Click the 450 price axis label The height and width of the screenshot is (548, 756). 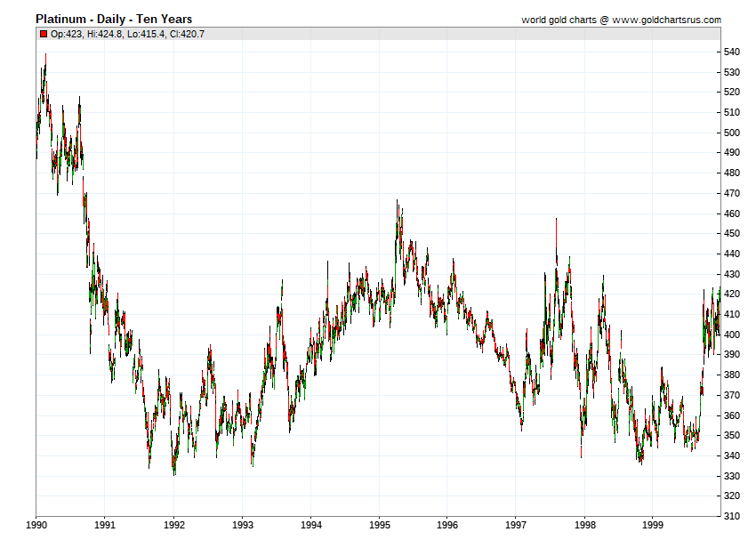(x=732, y=233)
